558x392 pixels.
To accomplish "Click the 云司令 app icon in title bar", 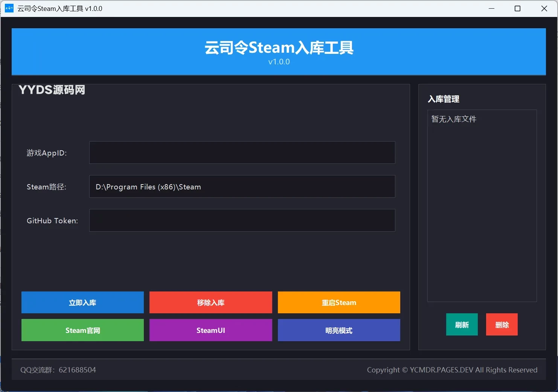I will click(9, 8).
